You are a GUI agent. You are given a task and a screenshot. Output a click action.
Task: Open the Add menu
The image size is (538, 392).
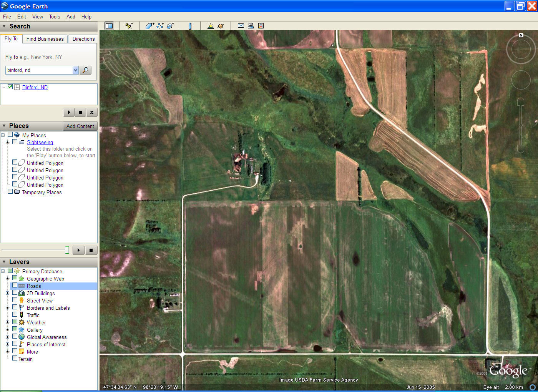pyautogui.click(x=71, y=17)
